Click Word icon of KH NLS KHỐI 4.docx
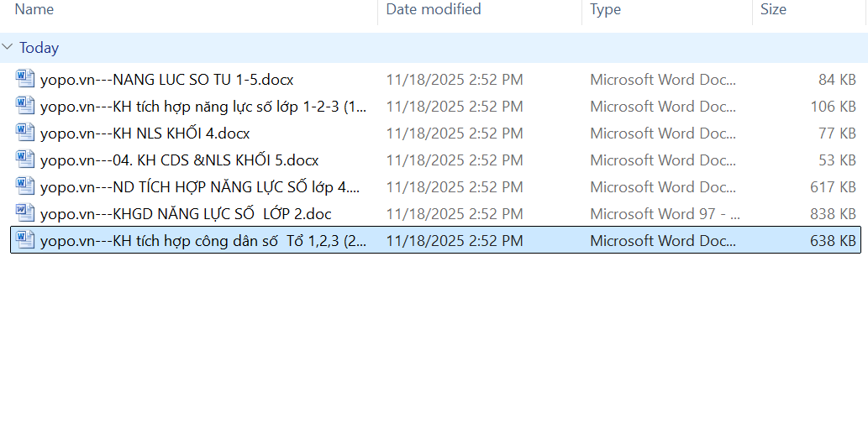The image size is (868, 424). click(25, 133)
